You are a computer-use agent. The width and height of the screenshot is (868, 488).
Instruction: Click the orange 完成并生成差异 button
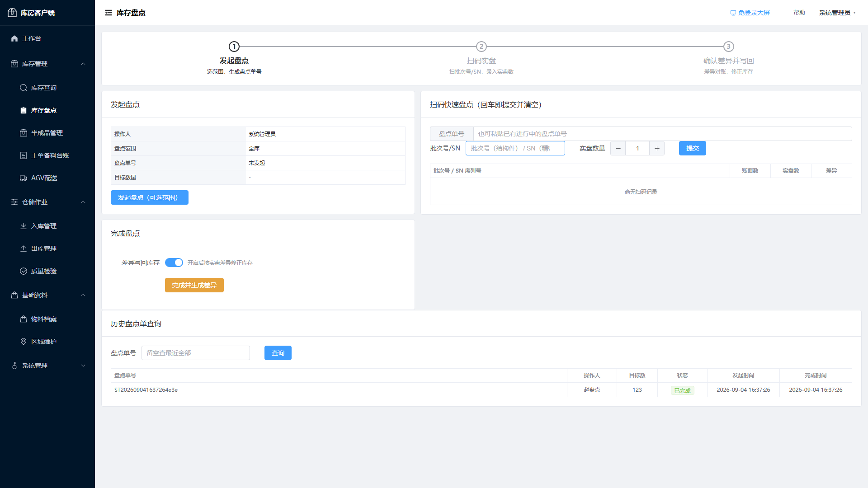194,285
